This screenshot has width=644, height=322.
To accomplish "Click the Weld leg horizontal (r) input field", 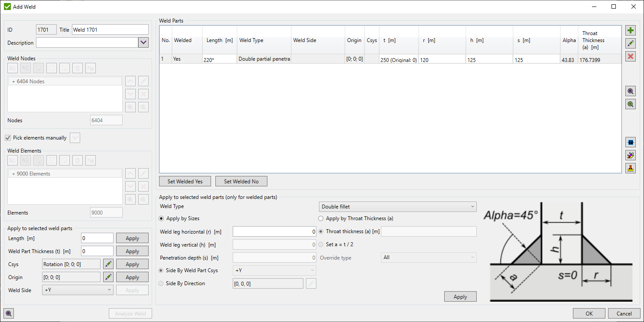I will pyautogui.click(x=274, y=231).
